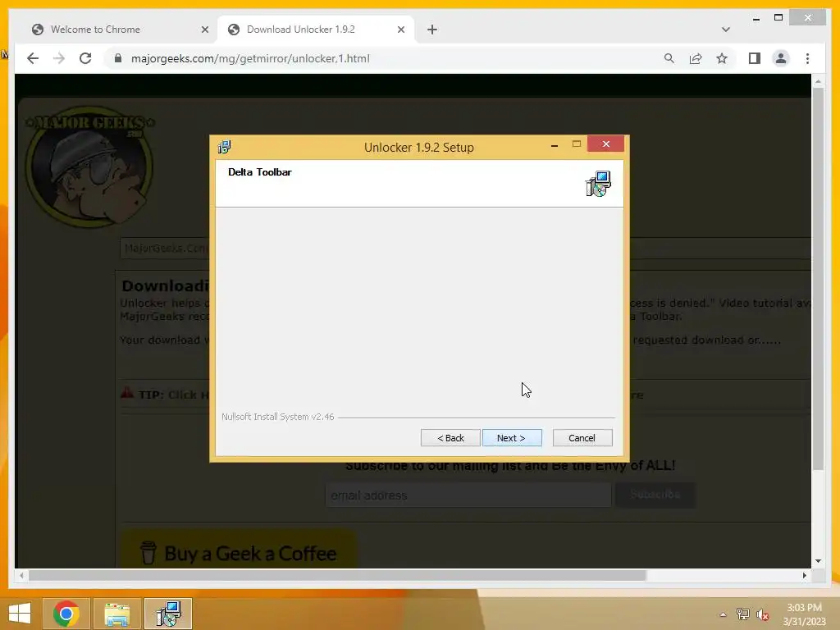The image size is (840, 630).
Task: Minimize the Unlocker 1.9.2 Setup window
Action: (555, 144)
